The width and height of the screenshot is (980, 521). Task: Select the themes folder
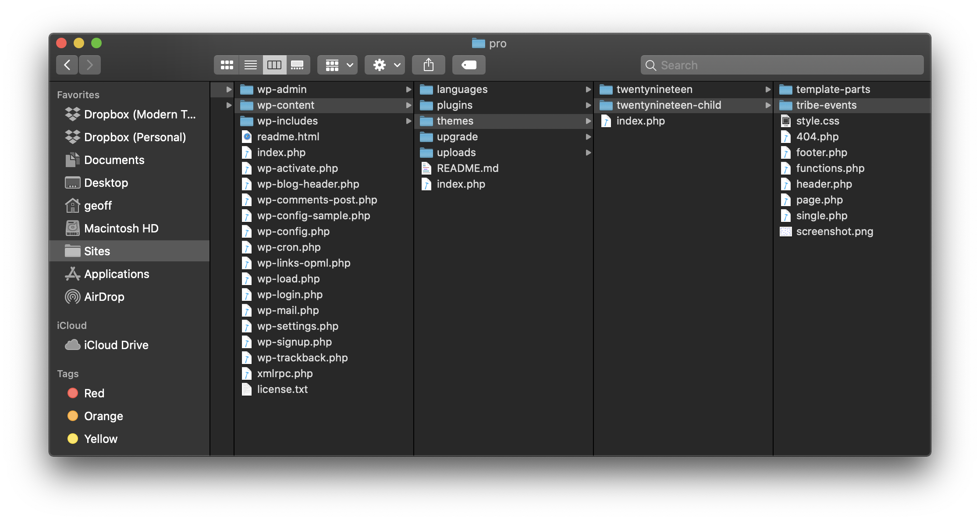(504, 121)
